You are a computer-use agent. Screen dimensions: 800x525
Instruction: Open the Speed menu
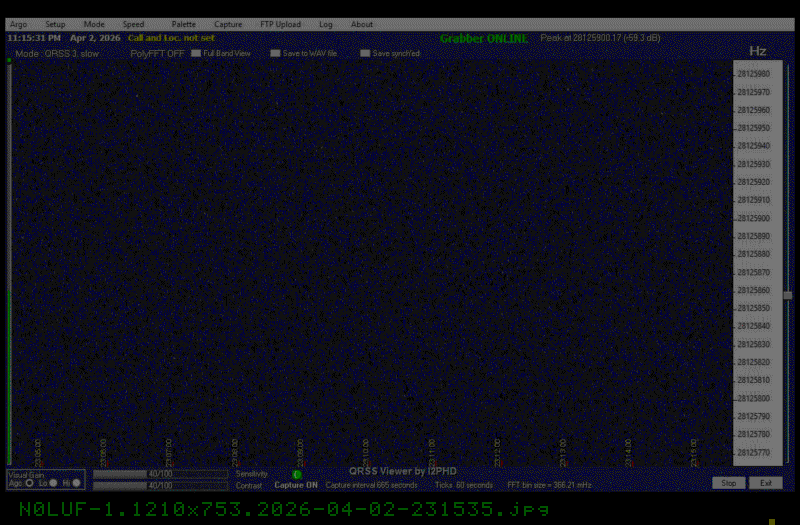click(x=133, y=24)
